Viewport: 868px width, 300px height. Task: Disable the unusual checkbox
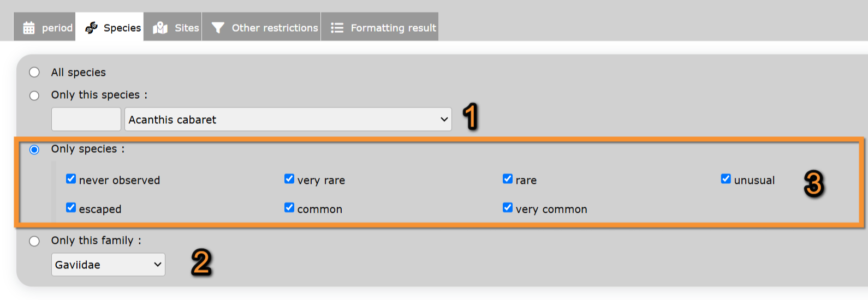(726, 179)
